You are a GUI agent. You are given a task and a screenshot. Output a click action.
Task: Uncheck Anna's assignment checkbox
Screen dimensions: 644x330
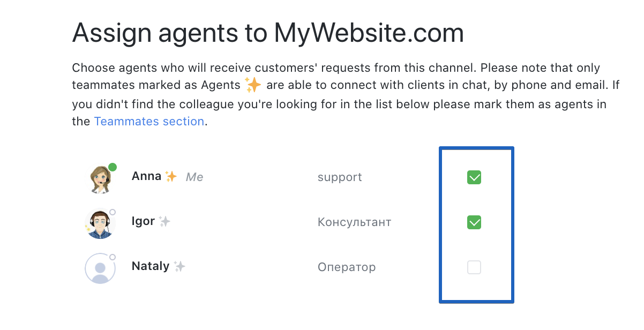click(x=474, y=177)
